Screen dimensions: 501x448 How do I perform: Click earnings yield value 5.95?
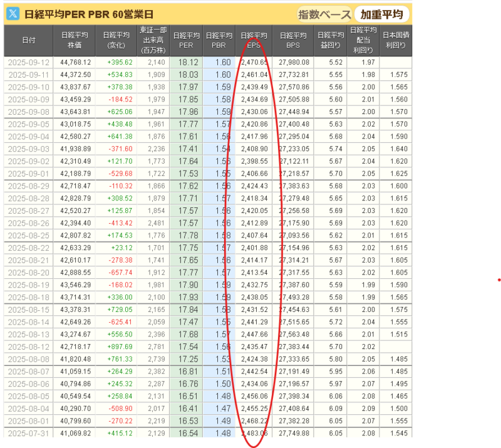coord(336,372)
